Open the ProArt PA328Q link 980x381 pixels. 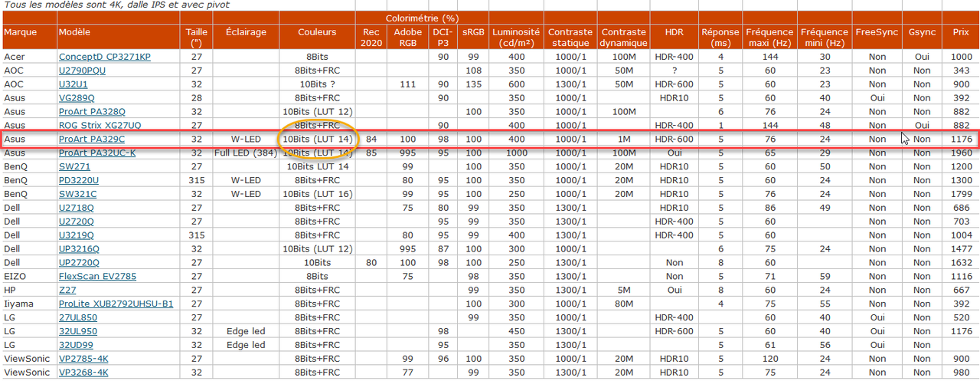click(92, 112)
